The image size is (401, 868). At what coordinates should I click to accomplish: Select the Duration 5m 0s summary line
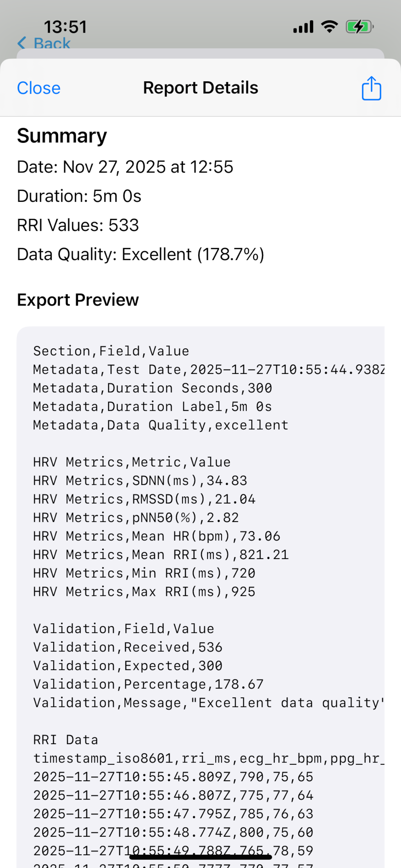coord(79,196)
